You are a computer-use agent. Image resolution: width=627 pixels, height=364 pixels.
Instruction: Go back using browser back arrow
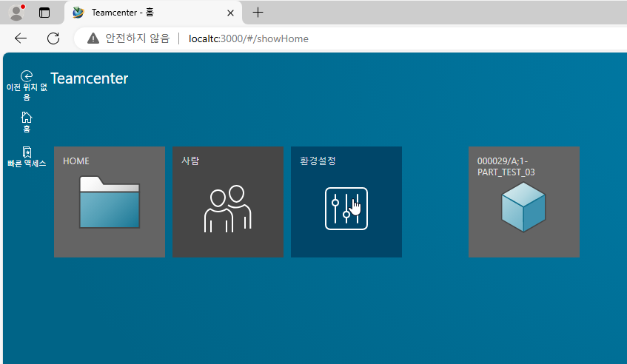tap(21, 38)
